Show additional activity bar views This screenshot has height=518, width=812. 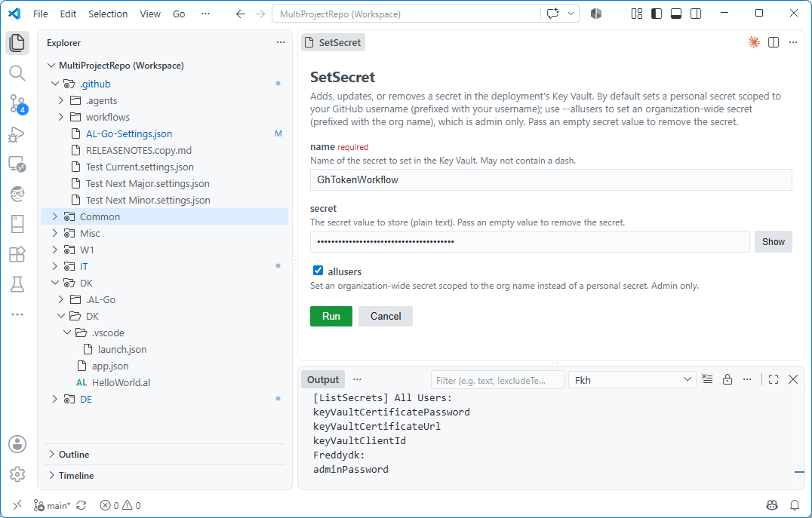[17, 314]
